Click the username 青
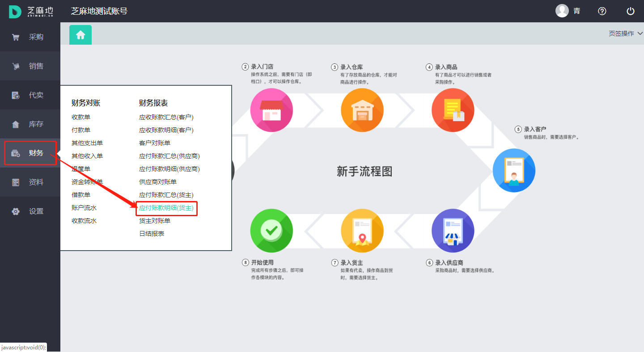 577,11
